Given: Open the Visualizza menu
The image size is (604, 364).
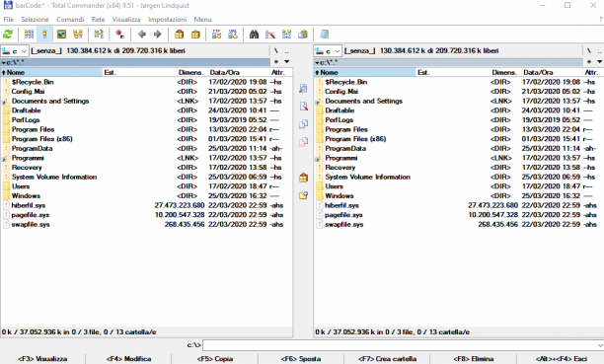Looking at the screenshot, I should click(x=126, y=20).
